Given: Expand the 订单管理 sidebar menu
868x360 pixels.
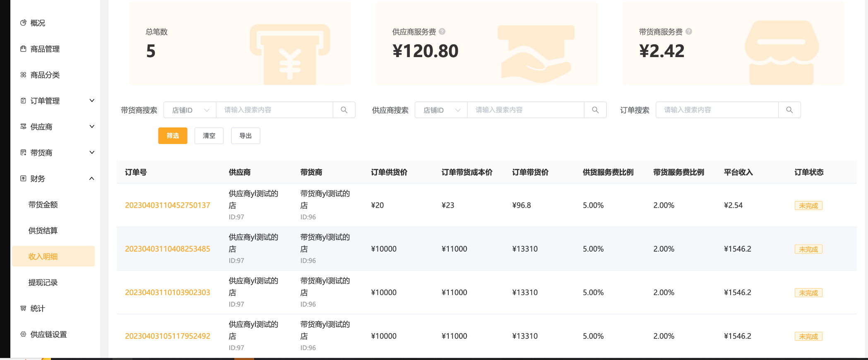Looking at the screenshot, I should click(57, 101).
